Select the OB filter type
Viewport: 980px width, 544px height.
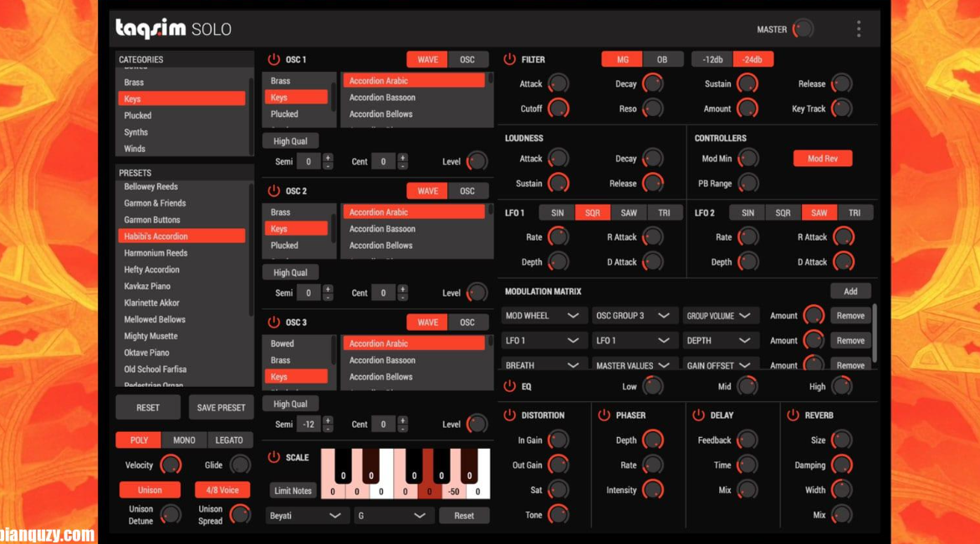662,59
